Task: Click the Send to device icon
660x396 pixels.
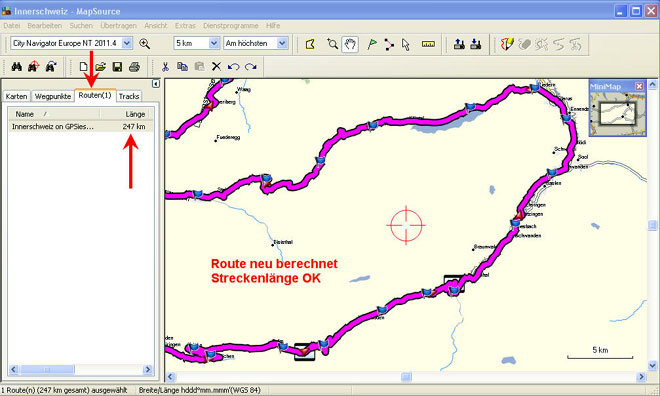Action: [459, 44]
